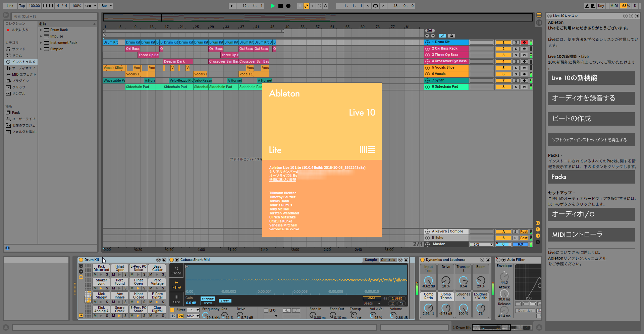644x334 pixels.
Task: Toggle Post on A Reverb return
Action: click(524, 231)
